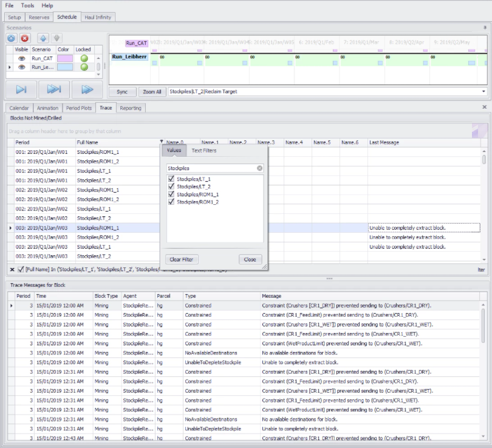Click the green locked indicator for Run_CAT
492x448 pixels.
83,58
